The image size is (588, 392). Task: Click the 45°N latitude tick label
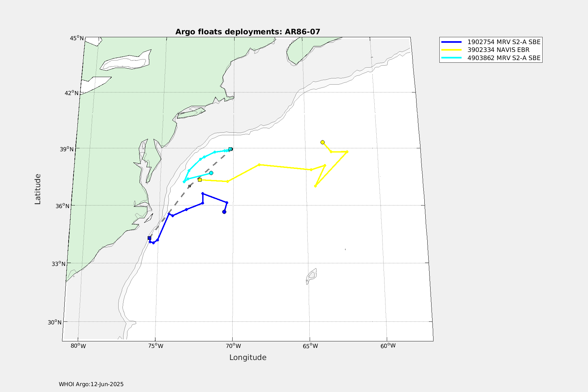click(76, 38)
